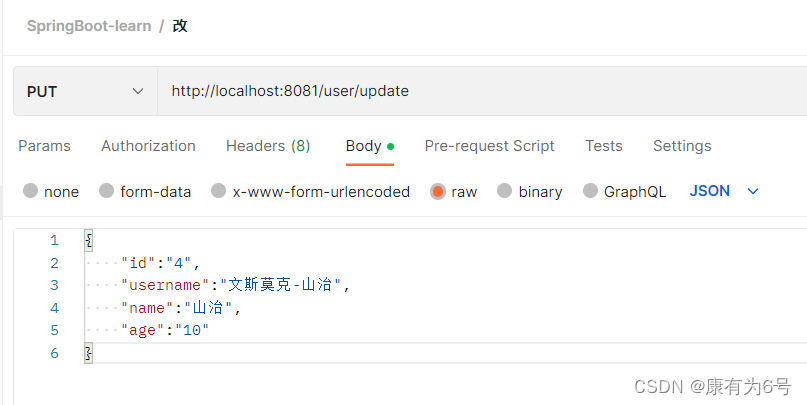Open the PUT method dropdown
This screenshot has height=405, width=807.
(85, 92)
